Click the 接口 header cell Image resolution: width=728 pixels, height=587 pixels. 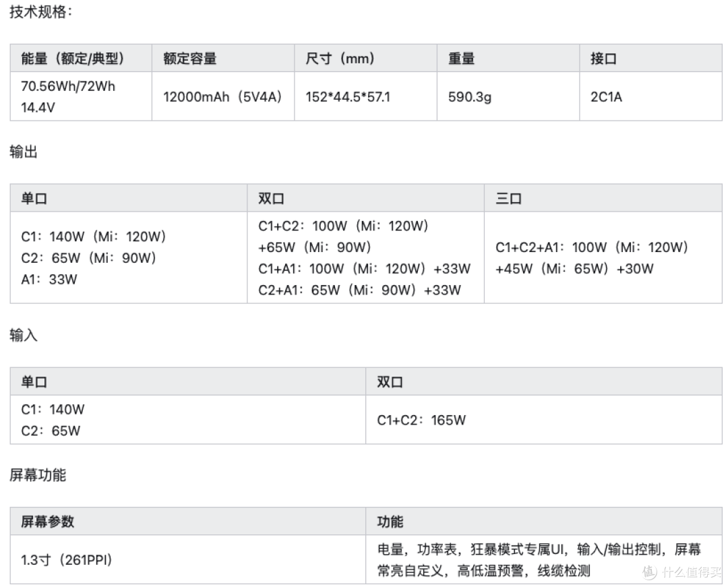coord(650,59)
